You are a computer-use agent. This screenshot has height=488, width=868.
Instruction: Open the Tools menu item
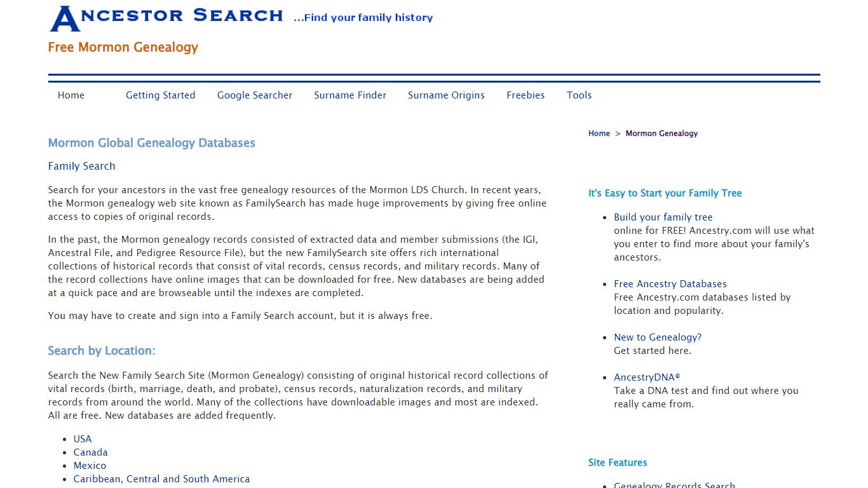(579, 95)
